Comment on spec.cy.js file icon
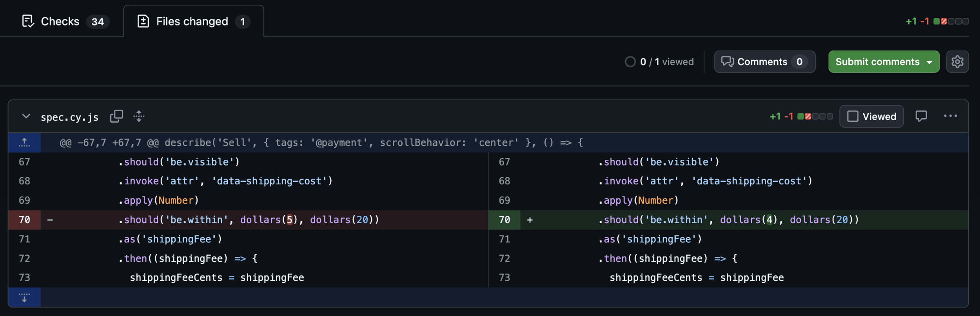The width and height of the screenshot is (980, 316). (921, 116)
